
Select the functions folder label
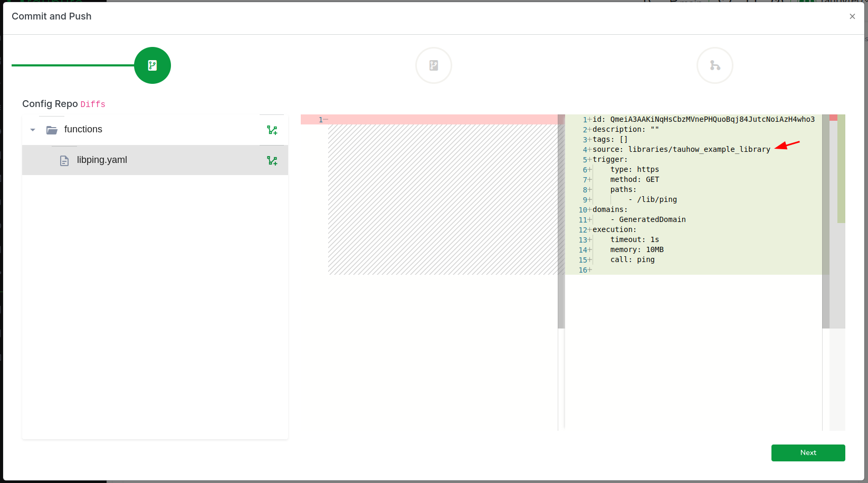[x=83, y=130]
